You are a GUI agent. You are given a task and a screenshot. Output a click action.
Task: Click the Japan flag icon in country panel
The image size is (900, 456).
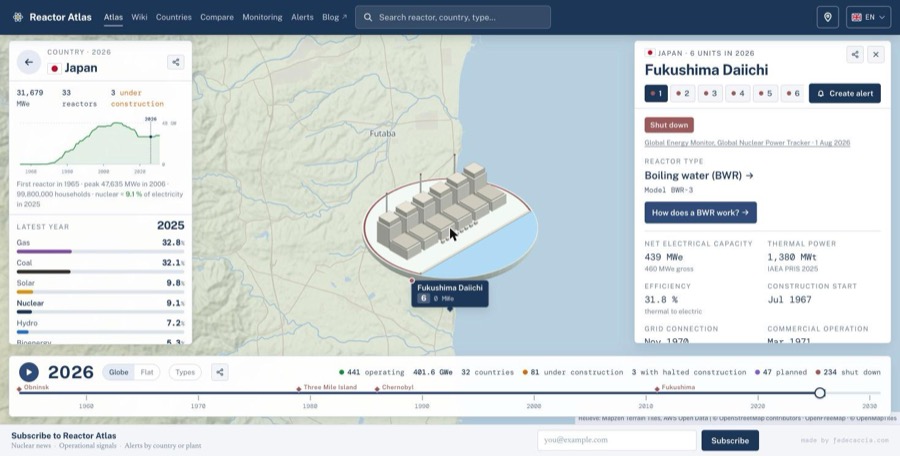click(54, 68)
